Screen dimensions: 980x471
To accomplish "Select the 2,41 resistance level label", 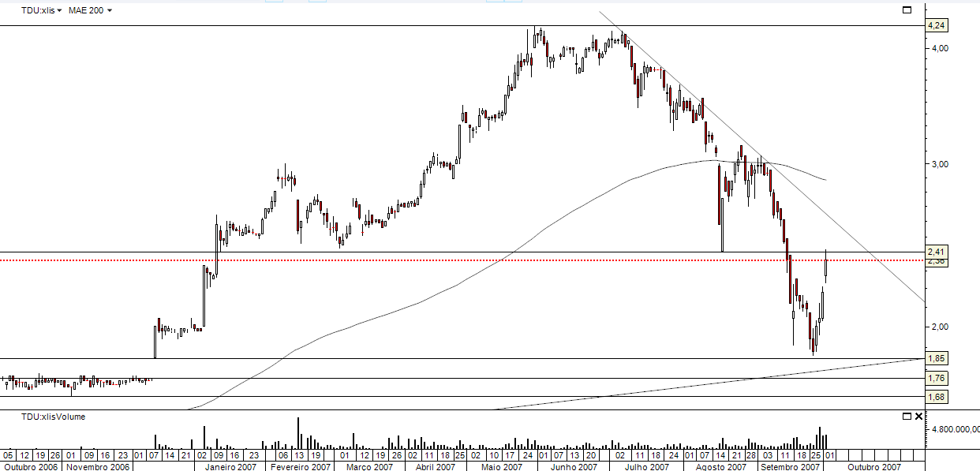I will (x=937, y=252).
